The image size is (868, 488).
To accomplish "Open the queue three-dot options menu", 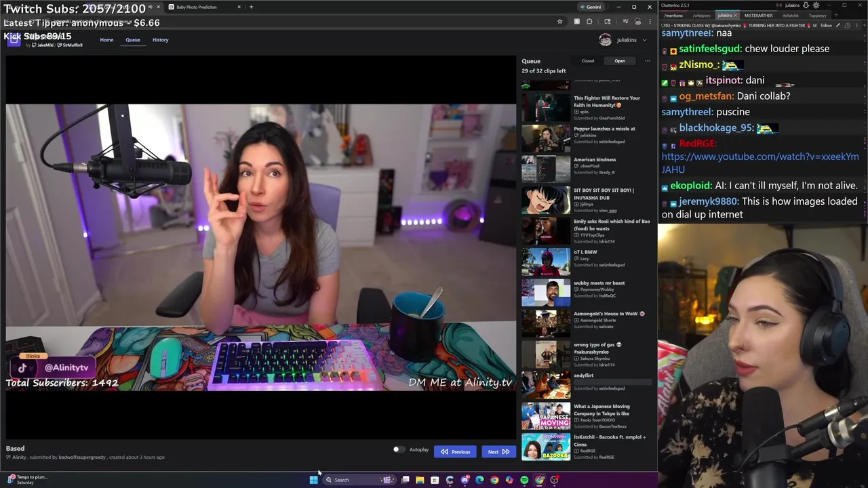I will coord(647,61).
